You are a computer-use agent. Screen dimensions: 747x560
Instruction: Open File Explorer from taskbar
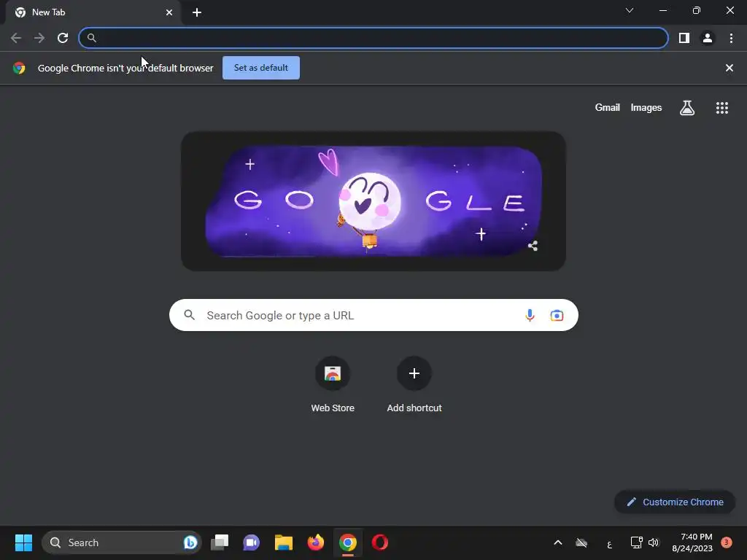[x=284, y=542]
